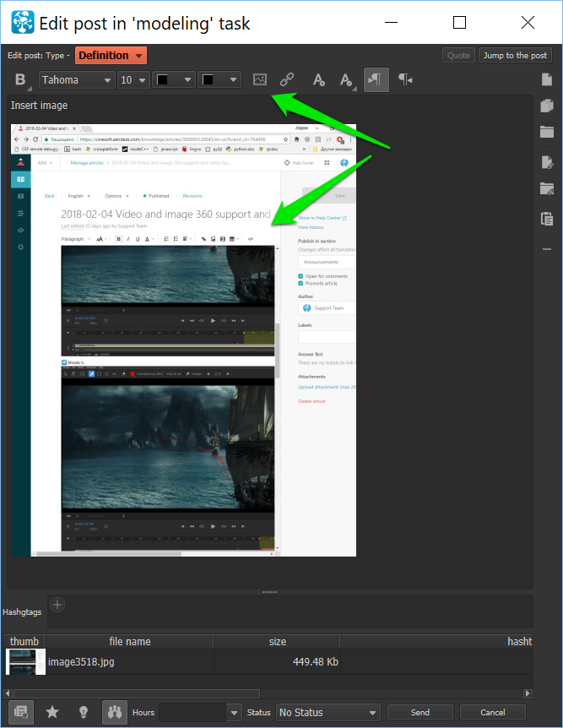Toggle bold formatting button

coord(20,80)
